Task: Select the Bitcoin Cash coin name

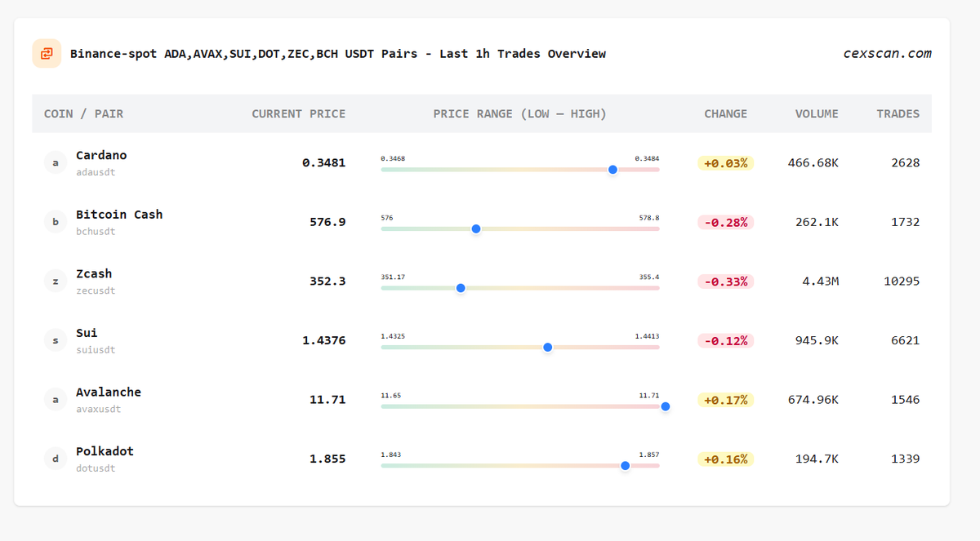Action: pos(119,215)
